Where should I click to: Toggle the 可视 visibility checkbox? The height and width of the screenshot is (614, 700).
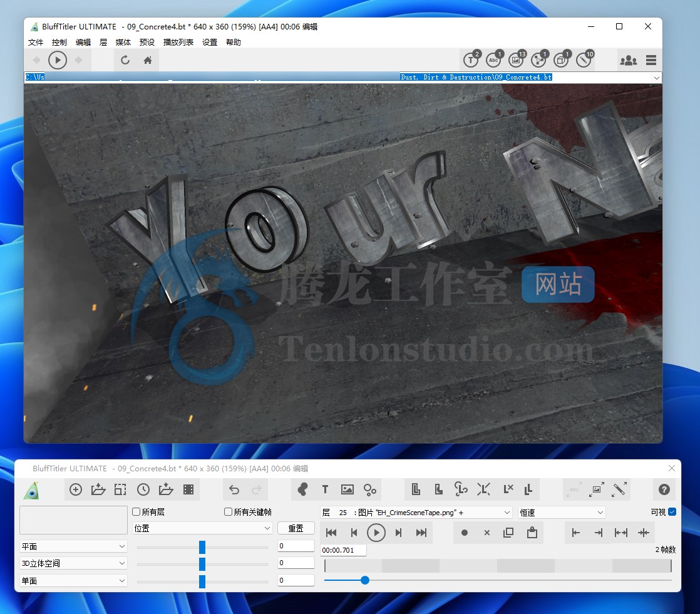click(672, 512)
